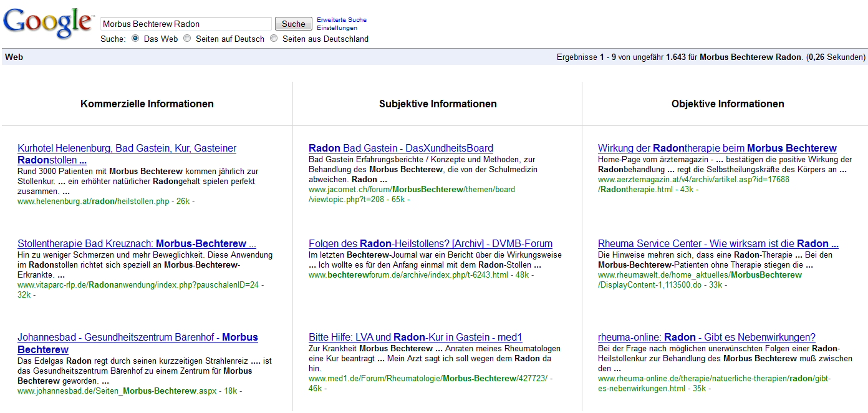Click the Suche button
The height and width of the screenshot is (413, 868).
click(x=294, y=24)
